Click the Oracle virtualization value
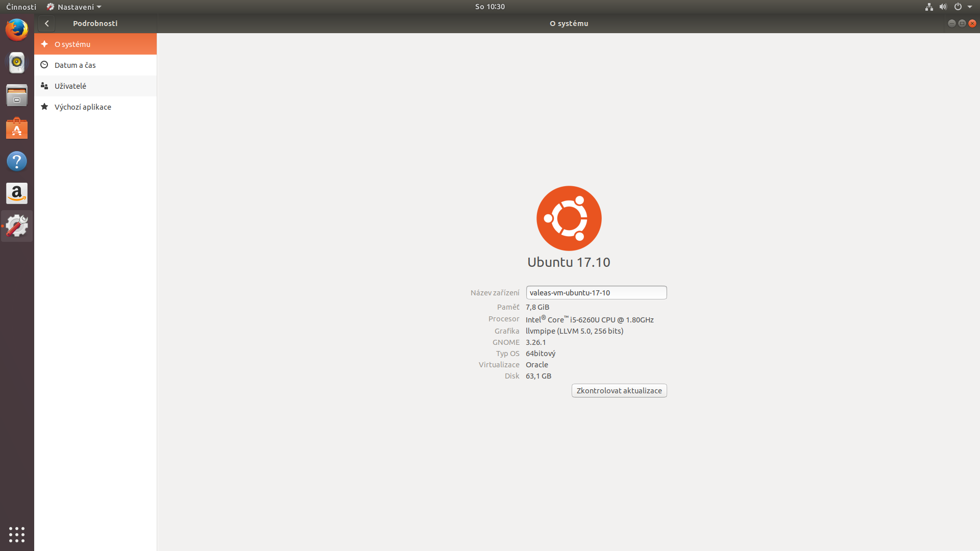 pyautogui.click(x=537, y=365)
